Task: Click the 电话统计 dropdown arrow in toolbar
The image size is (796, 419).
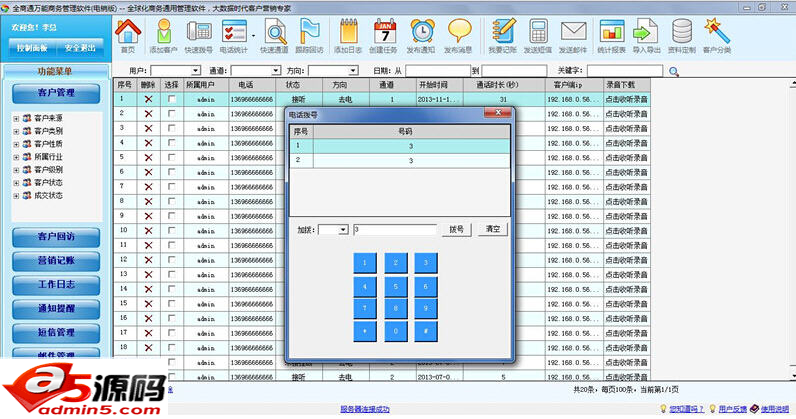Action: pos(253,36)
